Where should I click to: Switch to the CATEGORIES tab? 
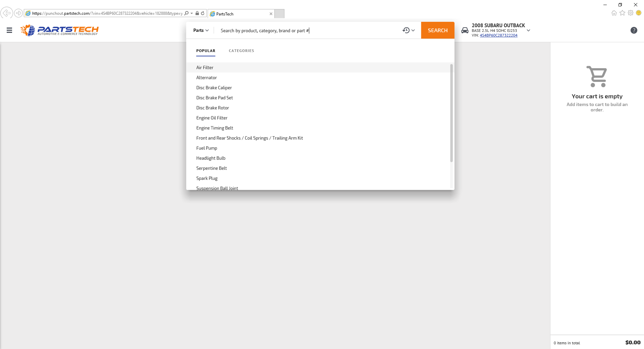click(x=241, y=51)
